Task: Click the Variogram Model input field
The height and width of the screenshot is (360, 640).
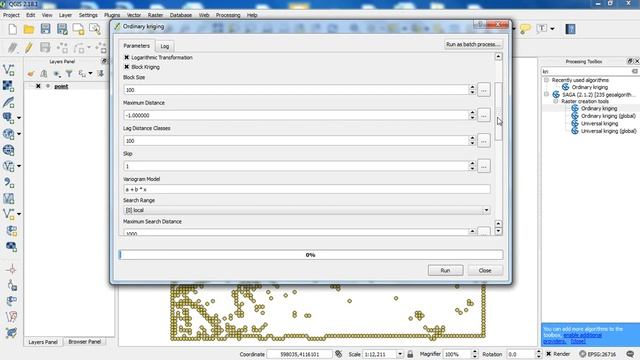Action: (x=307, y=189)
